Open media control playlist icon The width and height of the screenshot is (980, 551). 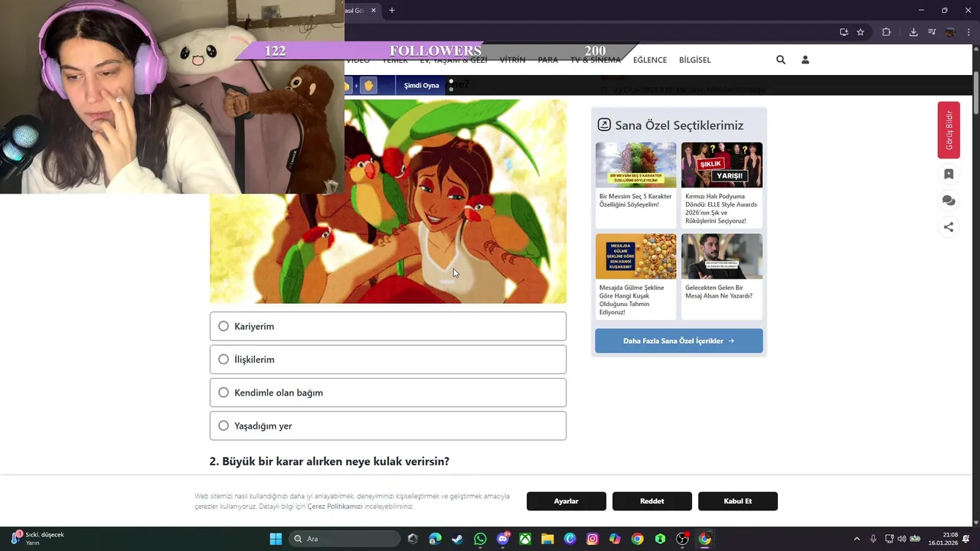click(x=932, y=32)
